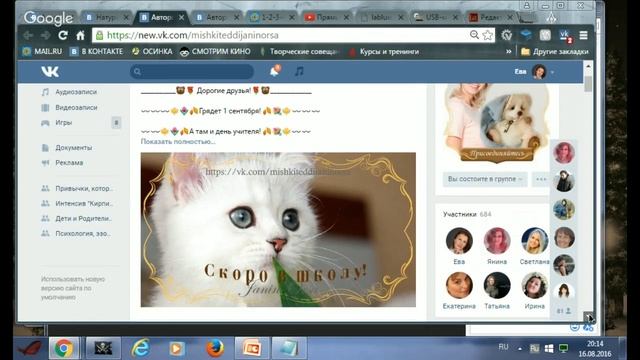View site security lock icon
The image size is (640, 360).
tap(99, 36)
